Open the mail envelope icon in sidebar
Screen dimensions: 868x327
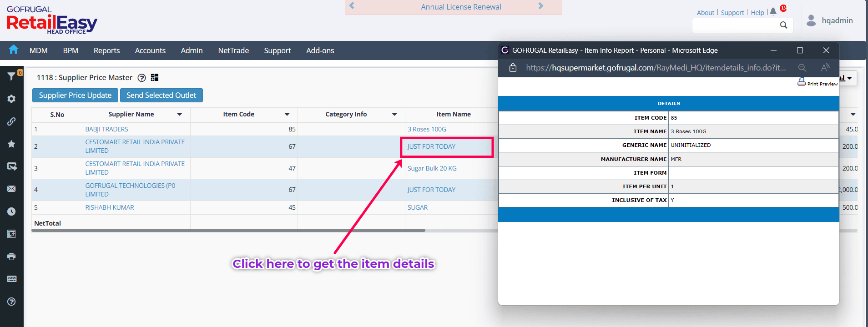11,189
